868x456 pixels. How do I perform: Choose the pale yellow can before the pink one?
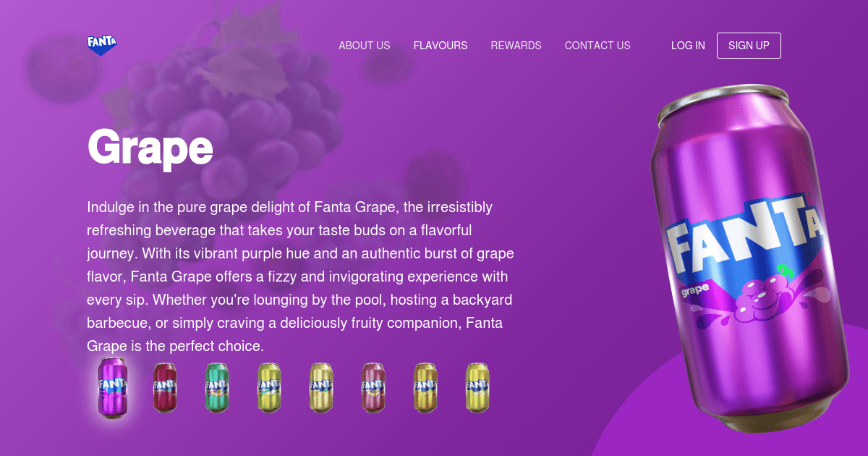click(x=321, y=388)
